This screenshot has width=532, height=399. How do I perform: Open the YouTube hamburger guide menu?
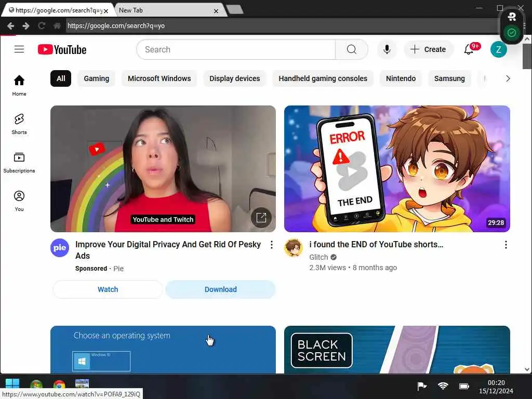(x=19, y=49)
